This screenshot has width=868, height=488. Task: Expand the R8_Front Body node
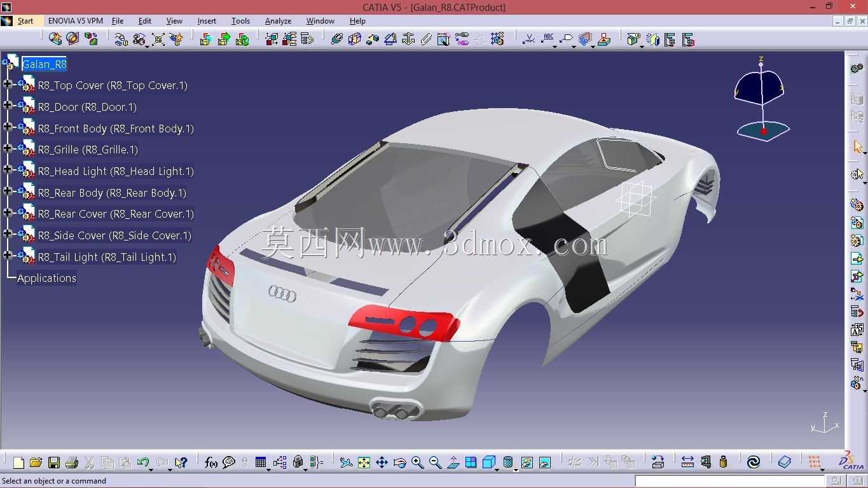(x=8, y=127)
